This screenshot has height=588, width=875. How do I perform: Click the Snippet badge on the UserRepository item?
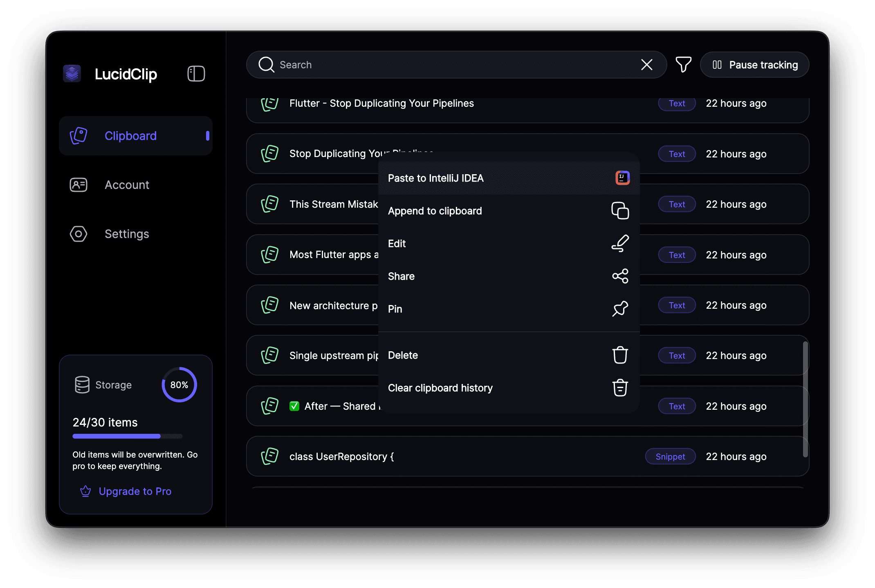[670, 456]
